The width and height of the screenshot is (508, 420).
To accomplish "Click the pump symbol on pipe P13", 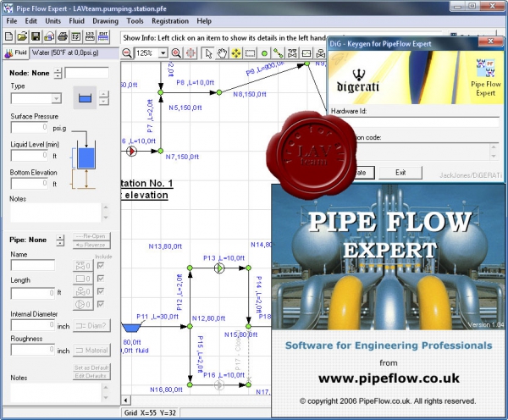I will pyautogui.click(x=219, y=268).
